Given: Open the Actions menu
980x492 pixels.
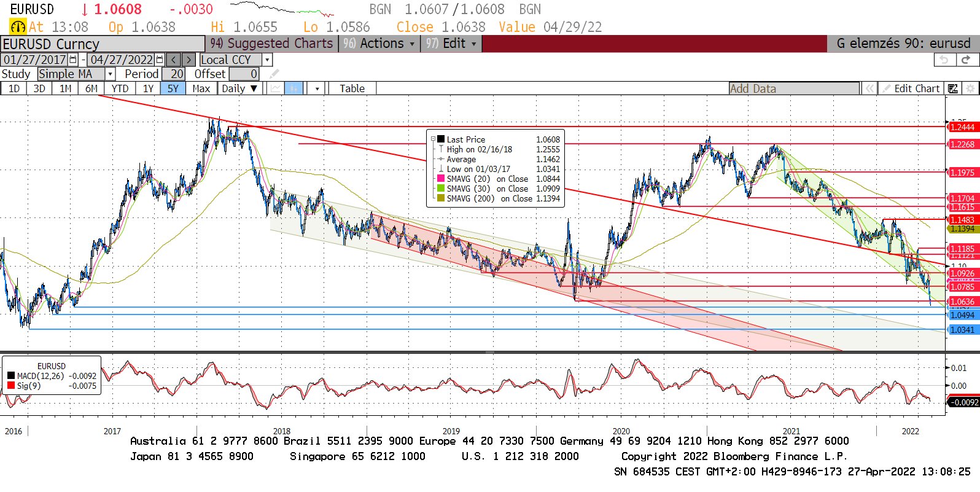Looking at the screenshot, I should [x=379, y=44].
